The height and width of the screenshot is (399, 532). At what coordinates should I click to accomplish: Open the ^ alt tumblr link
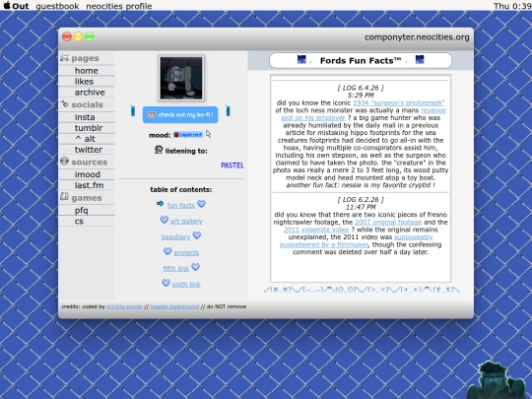click(85, 139)
